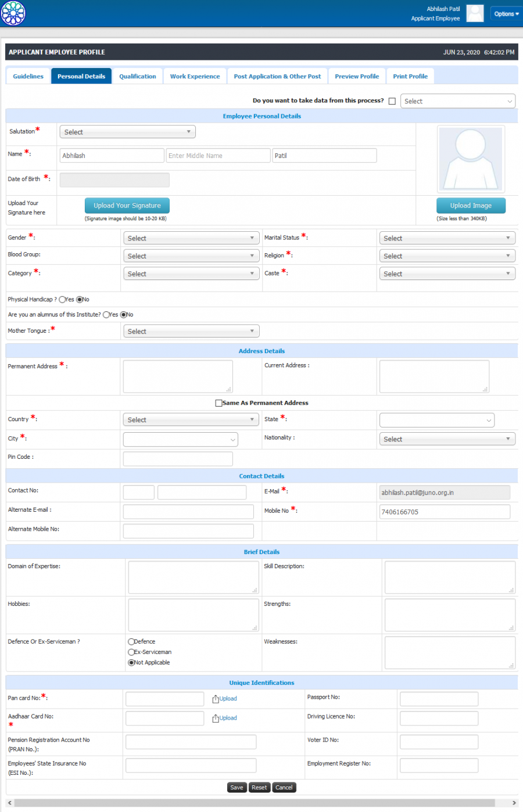Screen dimensions: 523x812
Task: Expand the Marital Status dropdown
Action: tap(447, 238)
